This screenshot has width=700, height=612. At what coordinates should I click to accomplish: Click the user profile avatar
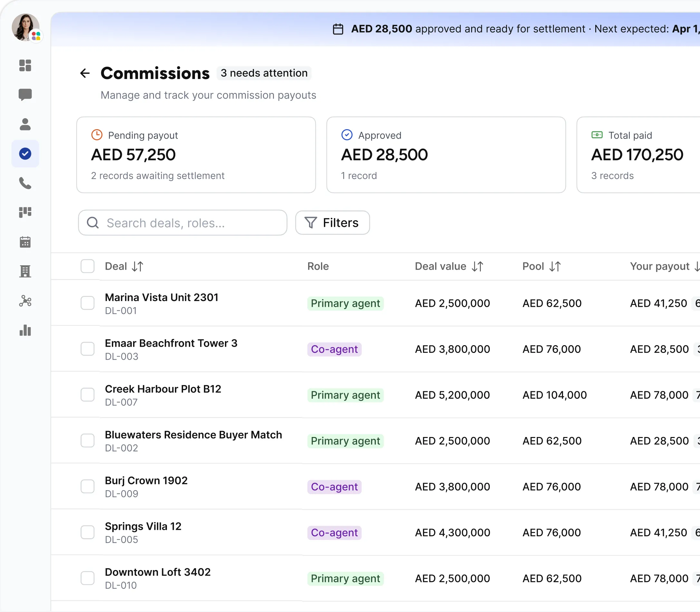point(25,27)
